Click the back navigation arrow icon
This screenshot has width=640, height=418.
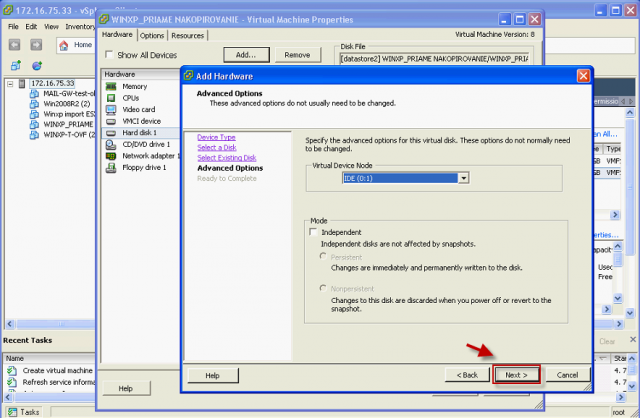click(x=15, y=44)
